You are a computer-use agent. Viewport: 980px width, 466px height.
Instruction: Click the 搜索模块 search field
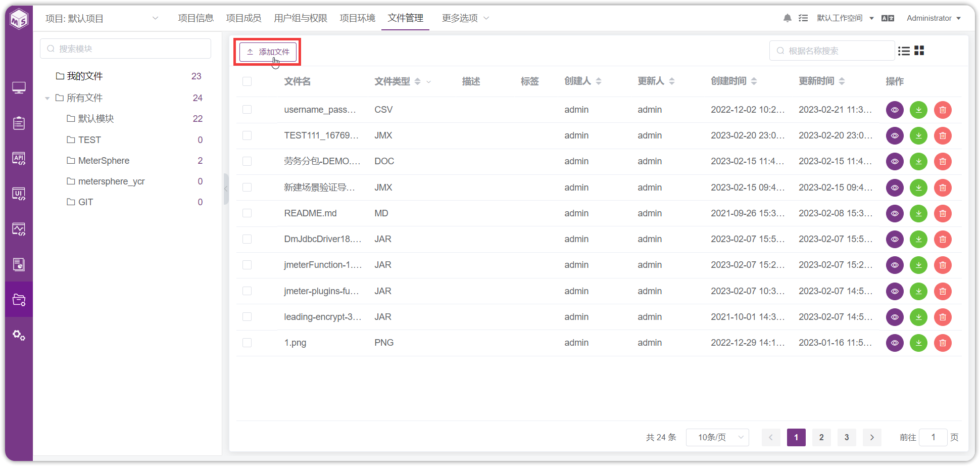(125, 49)
